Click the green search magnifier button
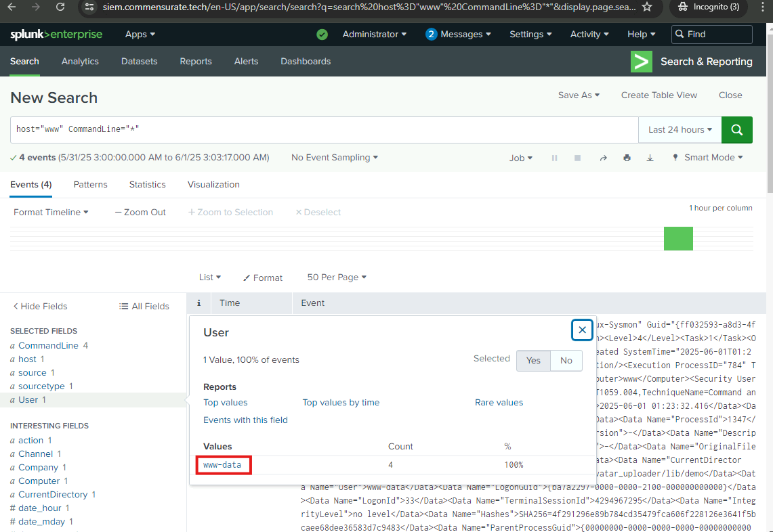This screenshot has height=532, width=773. (x=737, y=129)
